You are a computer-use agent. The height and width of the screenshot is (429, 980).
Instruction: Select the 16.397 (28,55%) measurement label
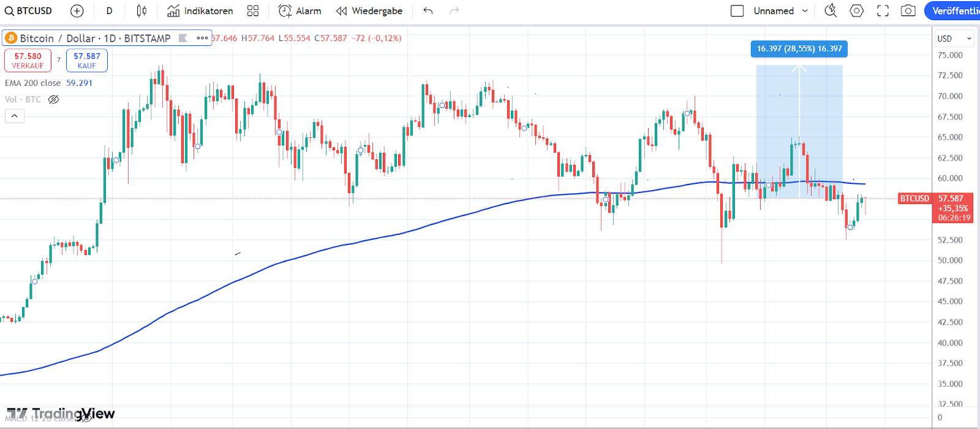(799, 48)
